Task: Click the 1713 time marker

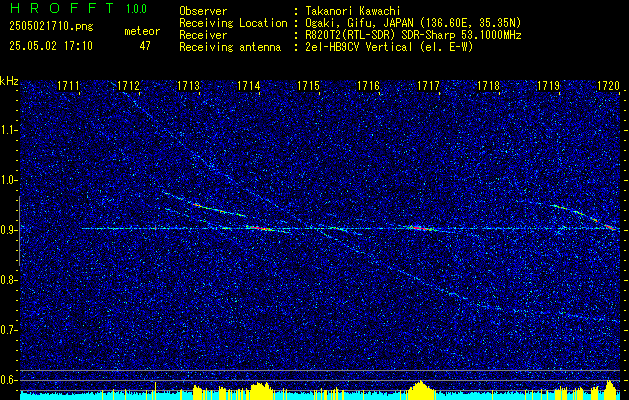Action: 189,86
